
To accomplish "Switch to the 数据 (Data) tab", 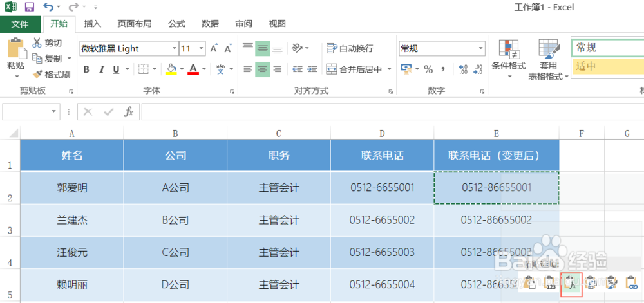I will [x=210, y=24].
